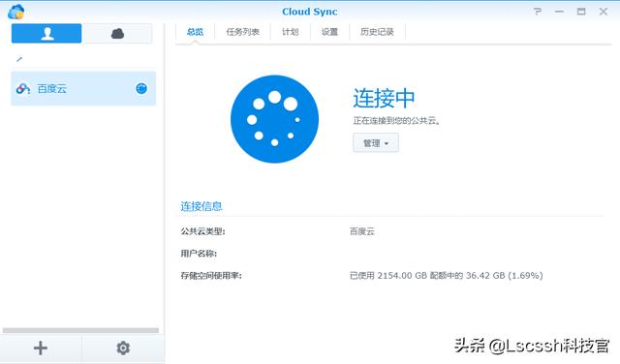Viewport: 620px width, 364px height.
Task: Click the large connecting spinner icon
Action: click(274, 119)
